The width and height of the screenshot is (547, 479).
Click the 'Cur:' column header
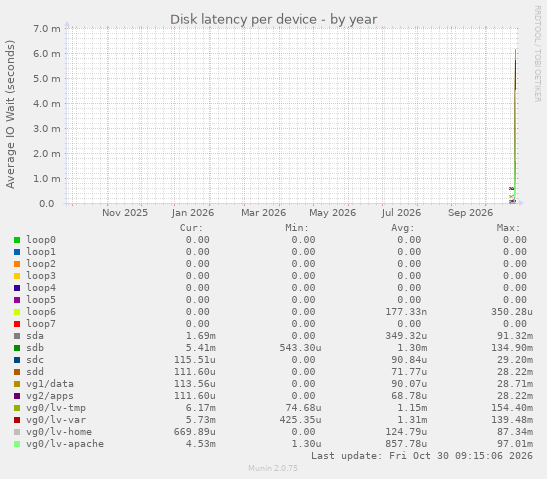click(191, 228)
